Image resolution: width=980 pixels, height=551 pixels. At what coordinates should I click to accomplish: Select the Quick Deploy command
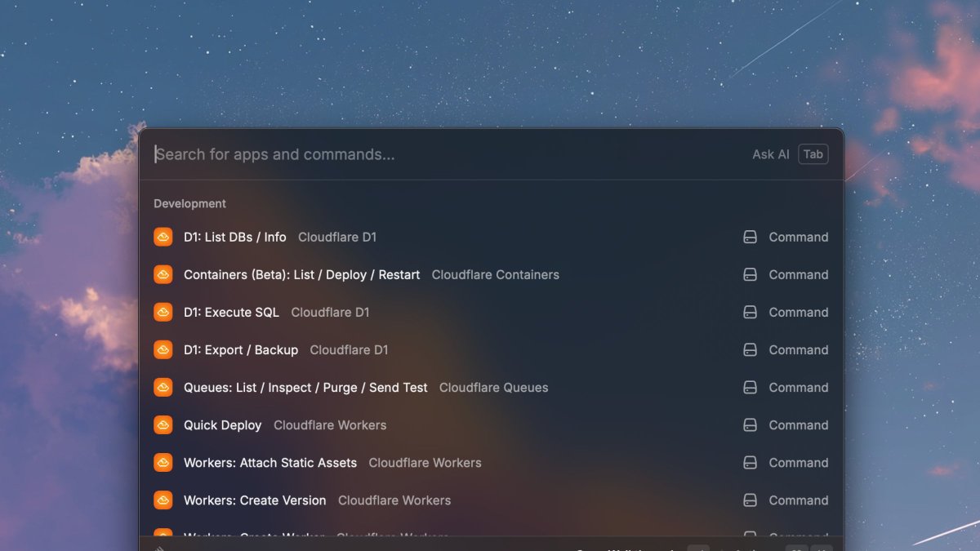pyautogui.click(x=491, y=424)
